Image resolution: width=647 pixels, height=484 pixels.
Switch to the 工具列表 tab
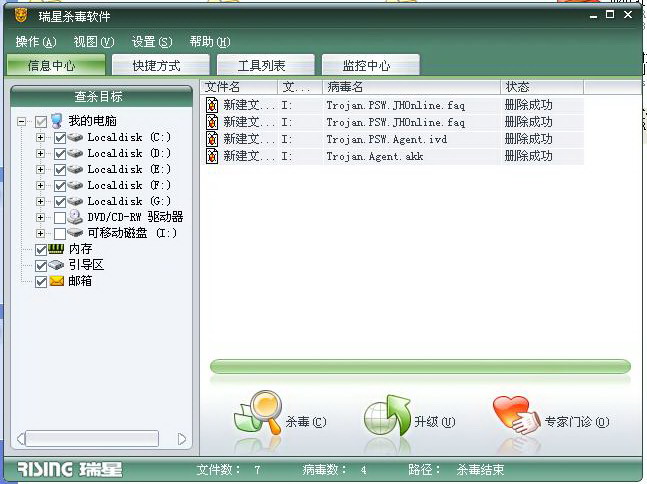(x=266, y=65)
